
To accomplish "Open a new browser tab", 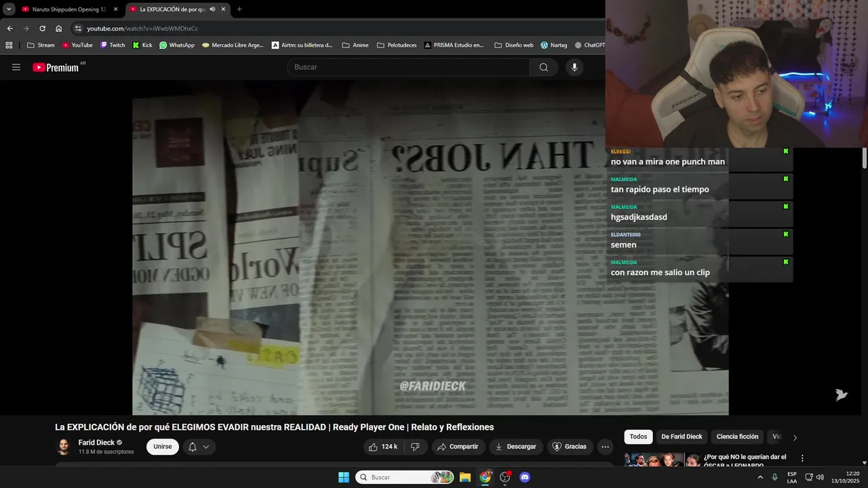I will pos(239,9).
